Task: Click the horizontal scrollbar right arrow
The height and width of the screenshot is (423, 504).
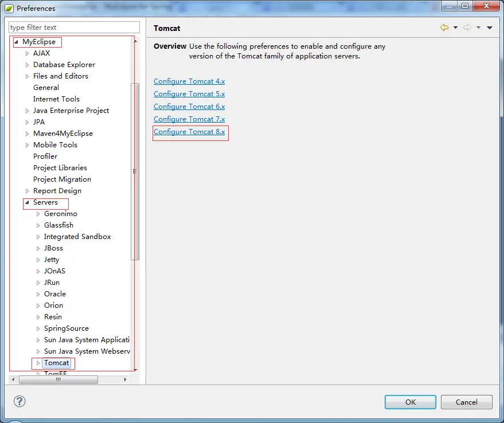Action: click(x=125, y=379)
